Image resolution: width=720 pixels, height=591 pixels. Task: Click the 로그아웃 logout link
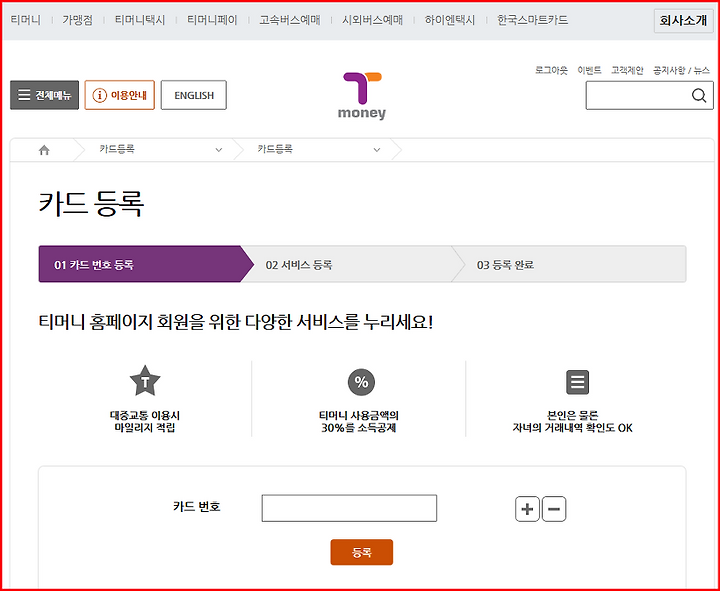click(551, 70)
